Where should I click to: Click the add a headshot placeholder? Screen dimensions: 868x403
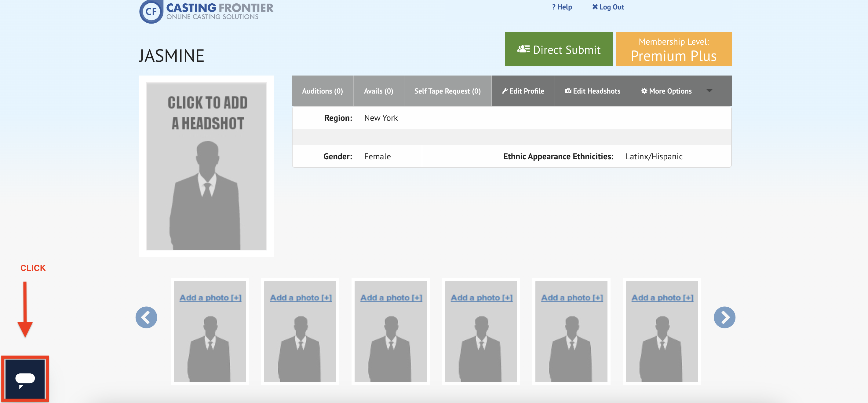(206, 166)
